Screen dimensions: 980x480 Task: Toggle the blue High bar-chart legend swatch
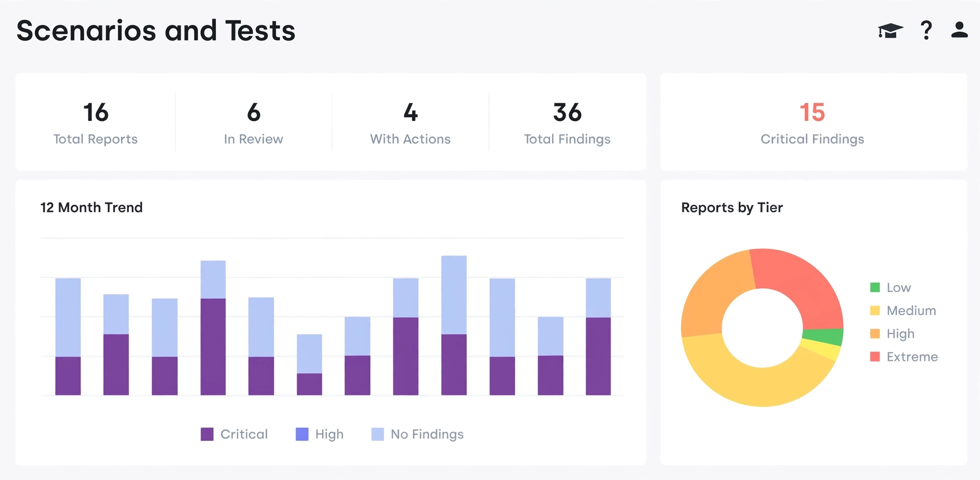tap(302, 434)
